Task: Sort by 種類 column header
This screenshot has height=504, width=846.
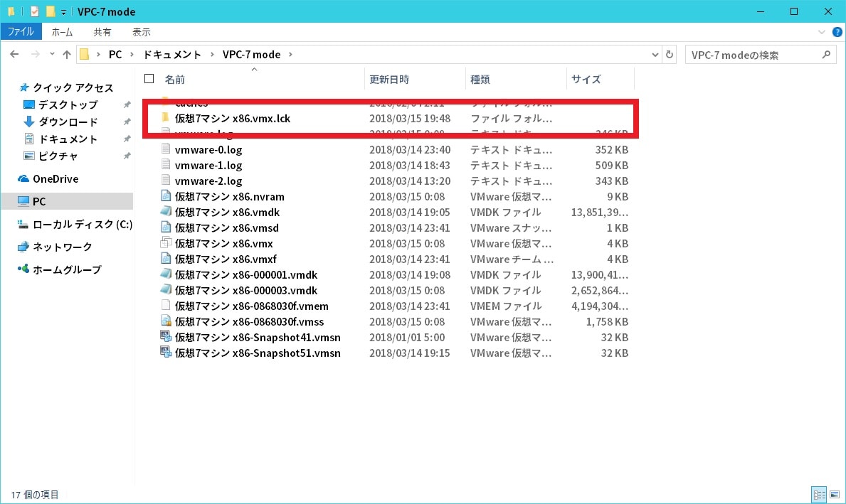Action: (x=480, y=79)
